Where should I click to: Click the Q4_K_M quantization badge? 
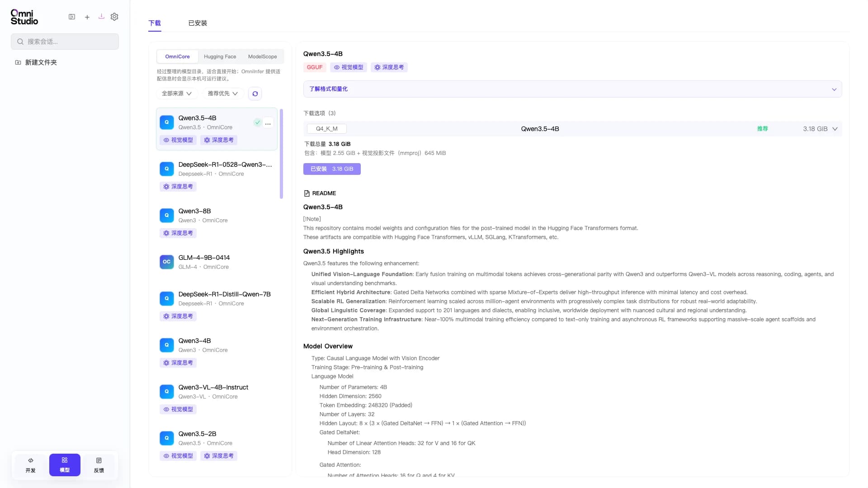click(x=327, y=129)
